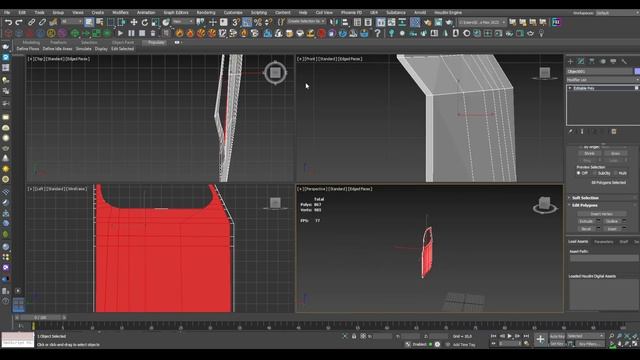Toggle the Auto Key button
The height and width of the screenshot is (360, 640).
(x=557, y=336)
